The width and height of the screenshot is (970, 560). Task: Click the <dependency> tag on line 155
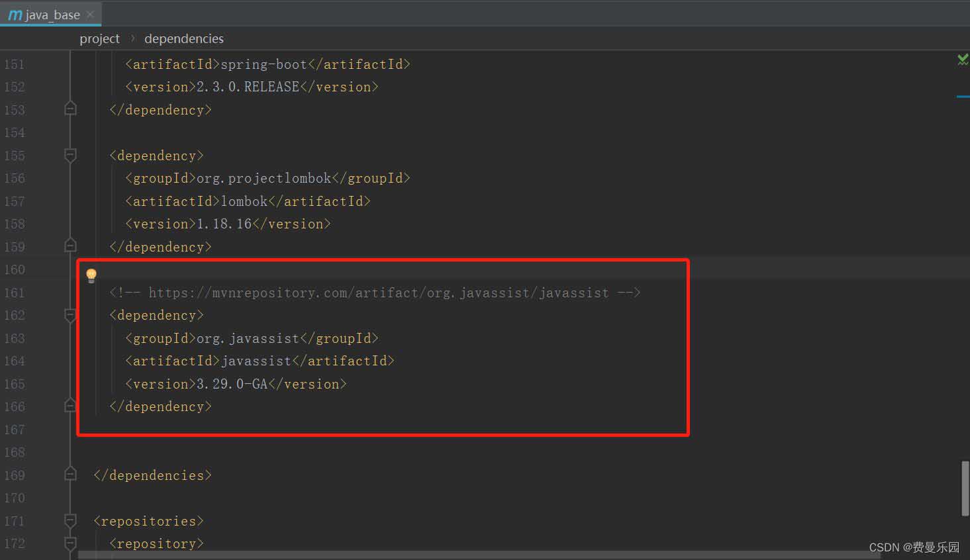coord(156,156)
